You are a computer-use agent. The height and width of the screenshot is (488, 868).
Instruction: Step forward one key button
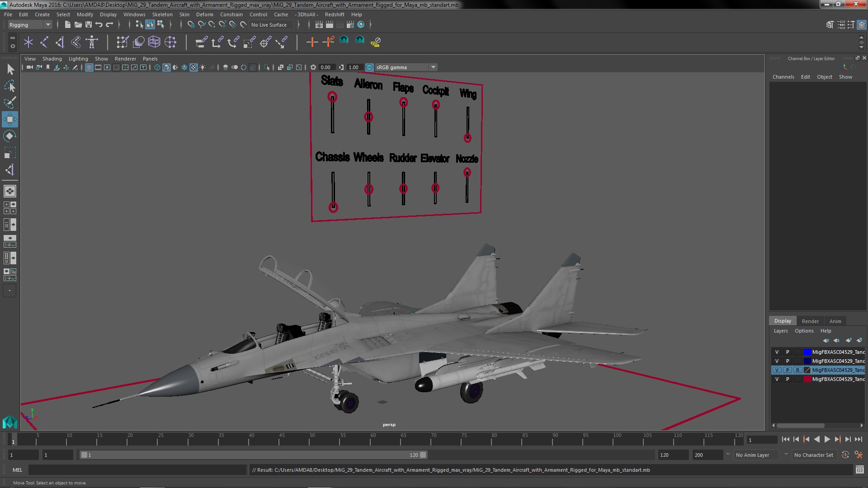837,439
